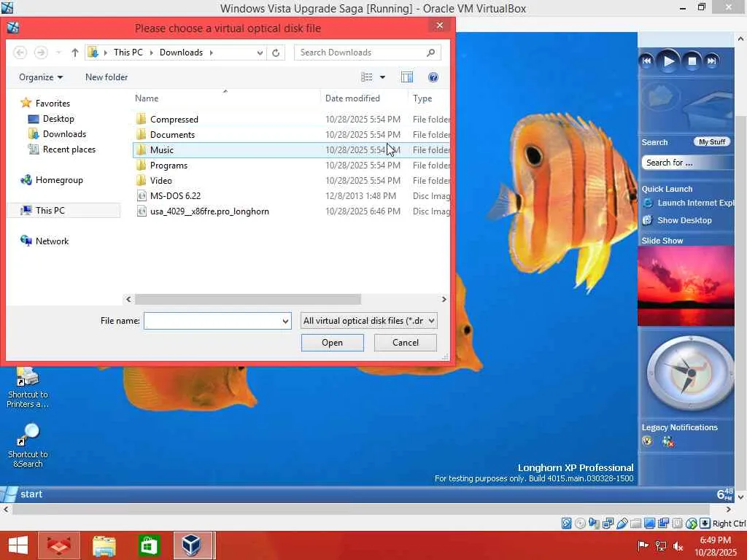Select the usa_4029__x86fre.pro_longhorn disc image
This screenshot has height=560, width=747.
(290, 211)
